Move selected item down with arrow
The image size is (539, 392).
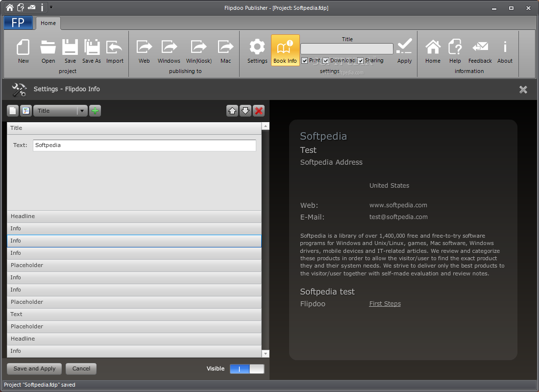pyautogui.click(x=245, y=111)
